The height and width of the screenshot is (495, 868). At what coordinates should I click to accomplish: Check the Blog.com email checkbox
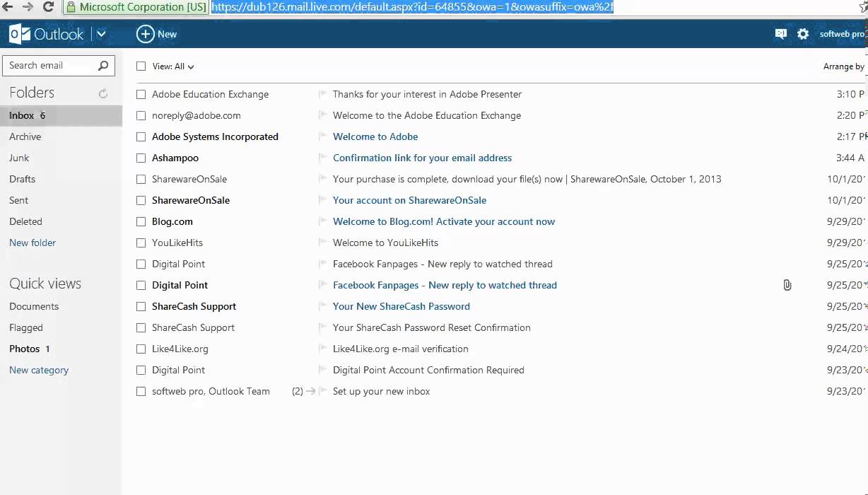pyautogui.click(x=141, y=221)
